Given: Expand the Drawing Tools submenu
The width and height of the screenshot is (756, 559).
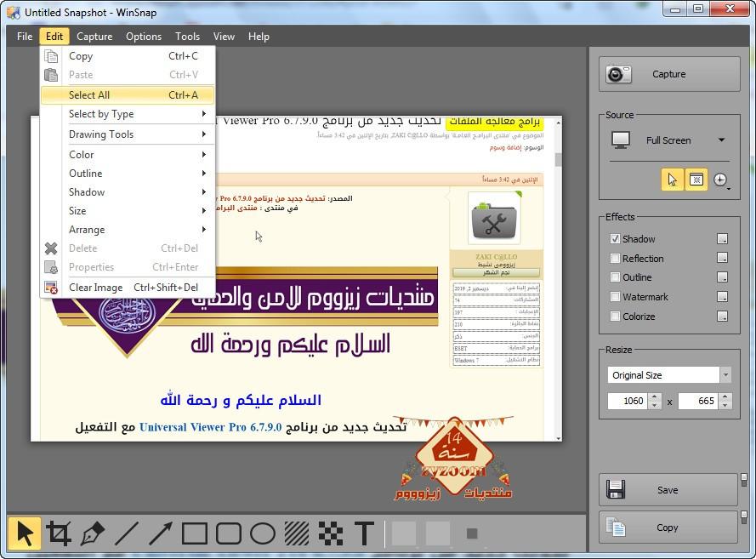Looking at the screenshot, I should coord(128,134).
